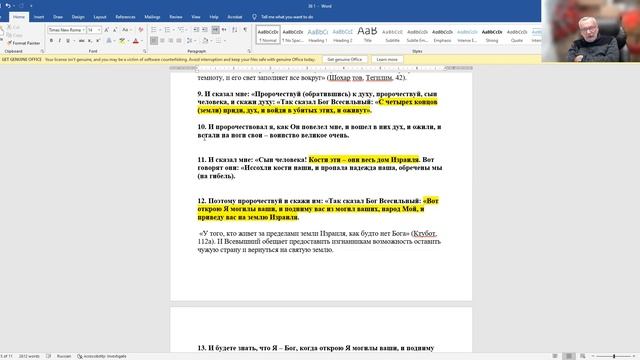Create a multilevel list

point(181,30)
